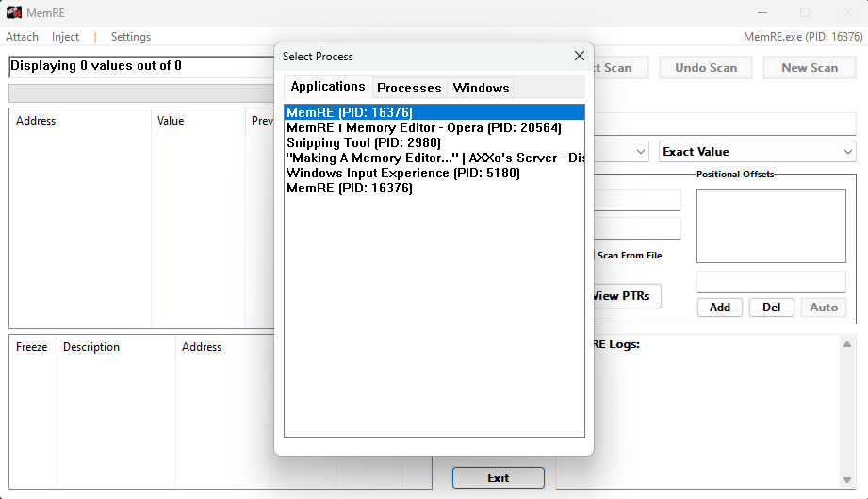Click Add under Positional Offsets

[x=720, y=308]
